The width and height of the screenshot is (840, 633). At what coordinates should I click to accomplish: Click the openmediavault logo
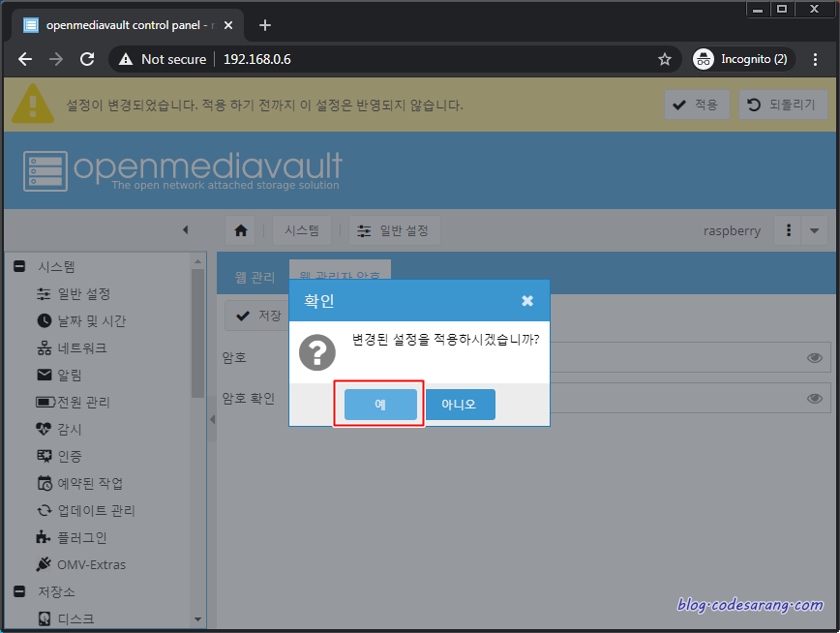183,170
